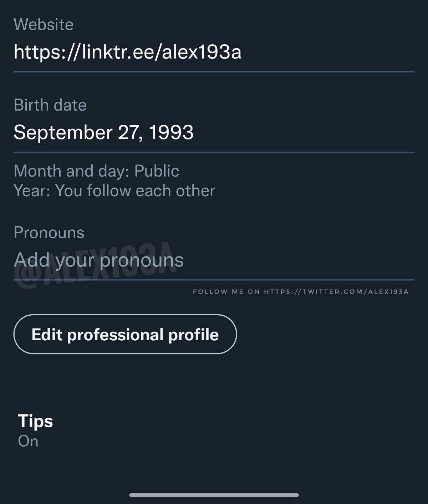Click the alex193a part of the website URL
The image size is (428, 504).
[202, 52]
